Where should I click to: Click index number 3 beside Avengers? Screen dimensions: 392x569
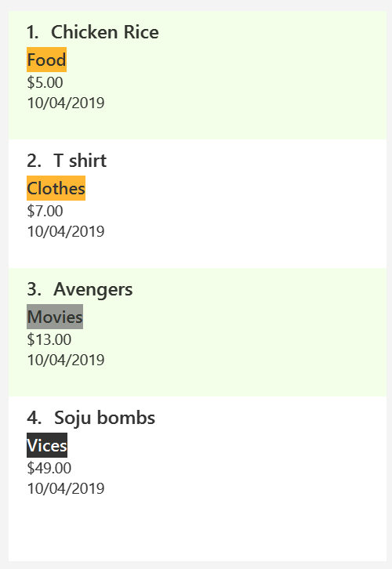coord(34,289)
